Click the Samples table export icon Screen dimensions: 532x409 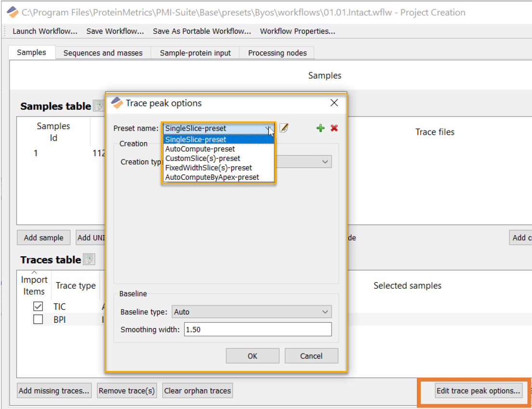(x=98, y=106)
